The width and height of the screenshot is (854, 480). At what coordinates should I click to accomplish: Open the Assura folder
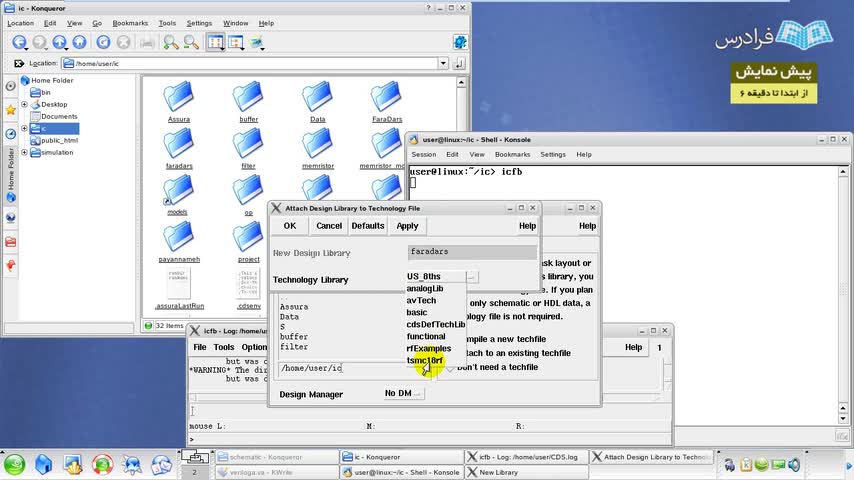coord(179,101)
